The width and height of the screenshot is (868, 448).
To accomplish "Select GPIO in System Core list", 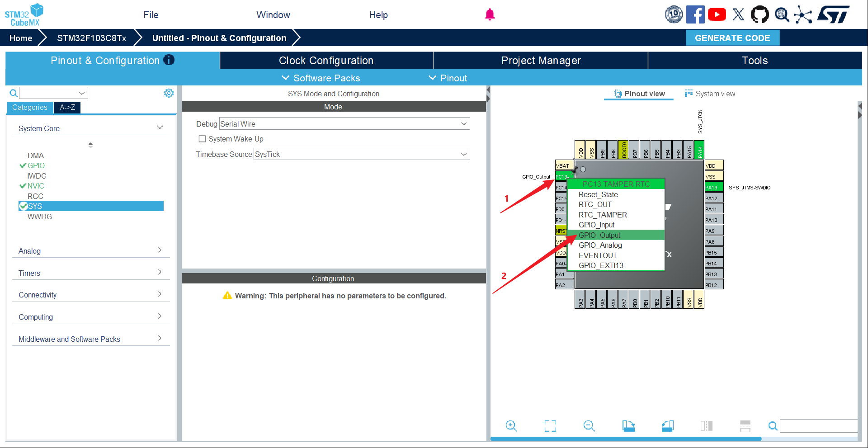I will (36, 165).
